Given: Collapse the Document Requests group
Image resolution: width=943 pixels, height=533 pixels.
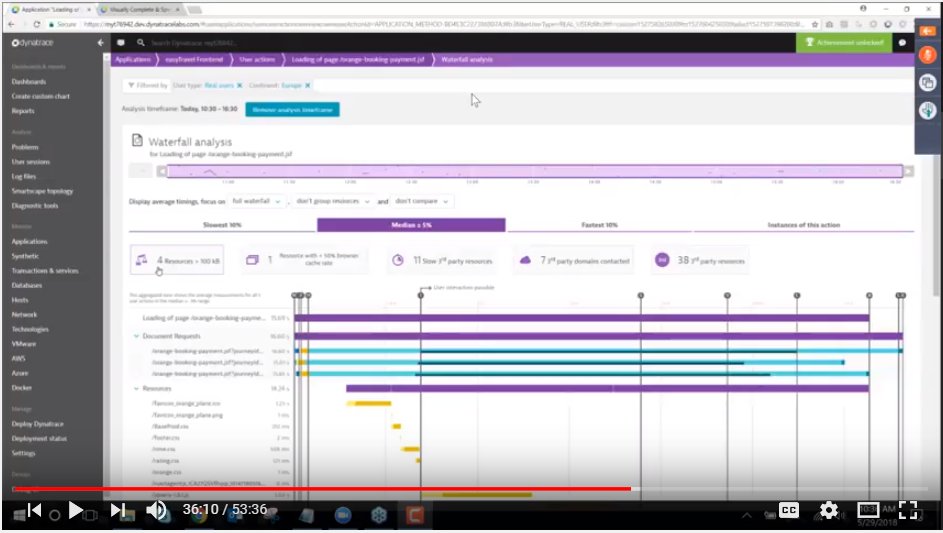Looking at the screenshot, I should tap(136, 336).
